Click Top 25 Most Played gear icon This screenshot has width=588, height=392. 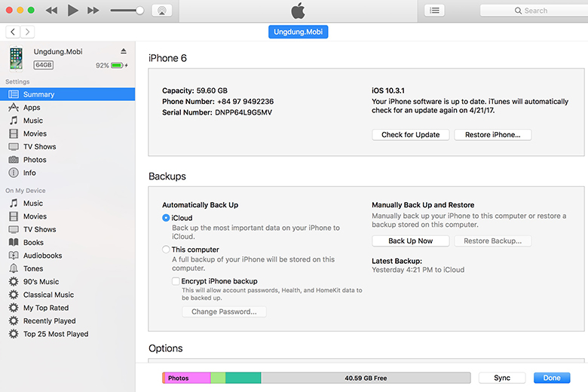click(14, 334)
